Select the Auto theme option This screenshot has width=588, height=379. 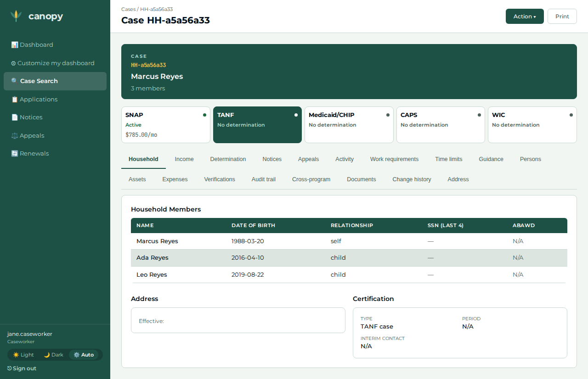84,355
